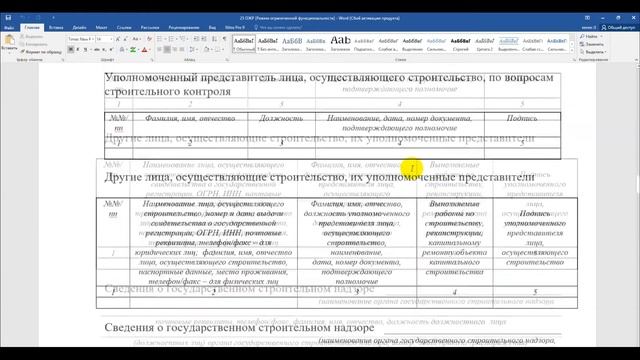Open the Файл tab
The width and height of the screenshot is (640, 360).
[9, 27]
